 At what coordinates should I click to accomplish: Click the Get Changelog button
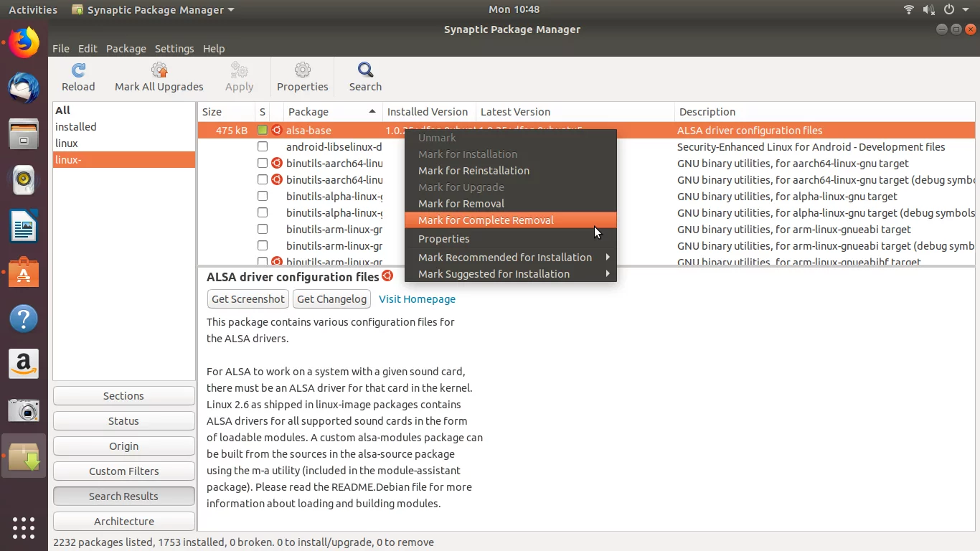coord(332,299)
